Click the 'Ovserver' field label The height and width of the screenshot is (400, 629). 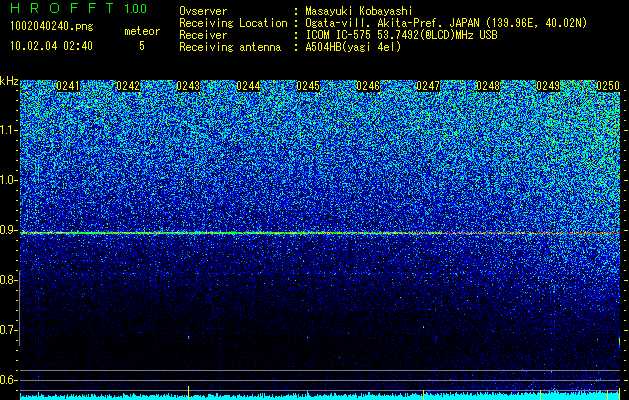(x=203, y=11)
